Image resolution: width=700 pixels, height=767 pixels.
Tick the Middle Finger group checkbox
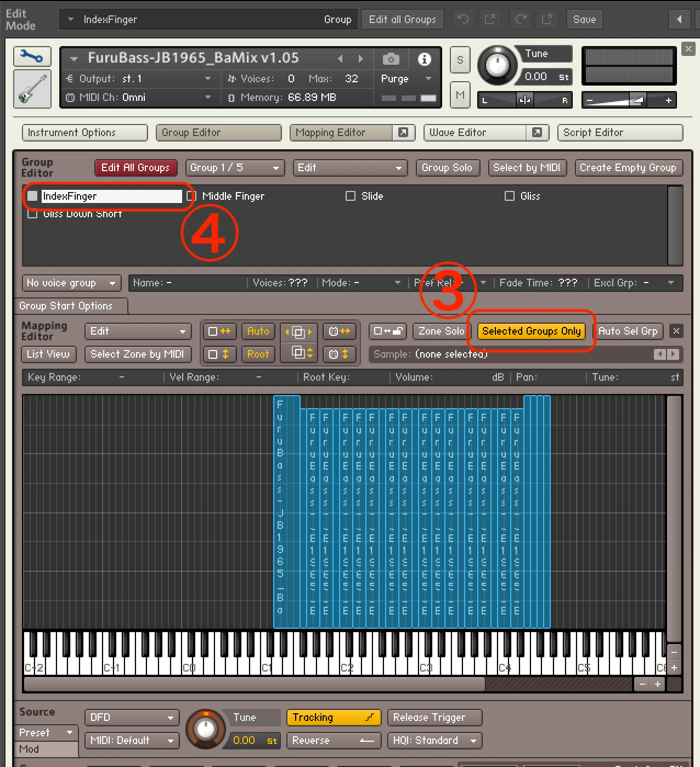[x=191, y=196]
